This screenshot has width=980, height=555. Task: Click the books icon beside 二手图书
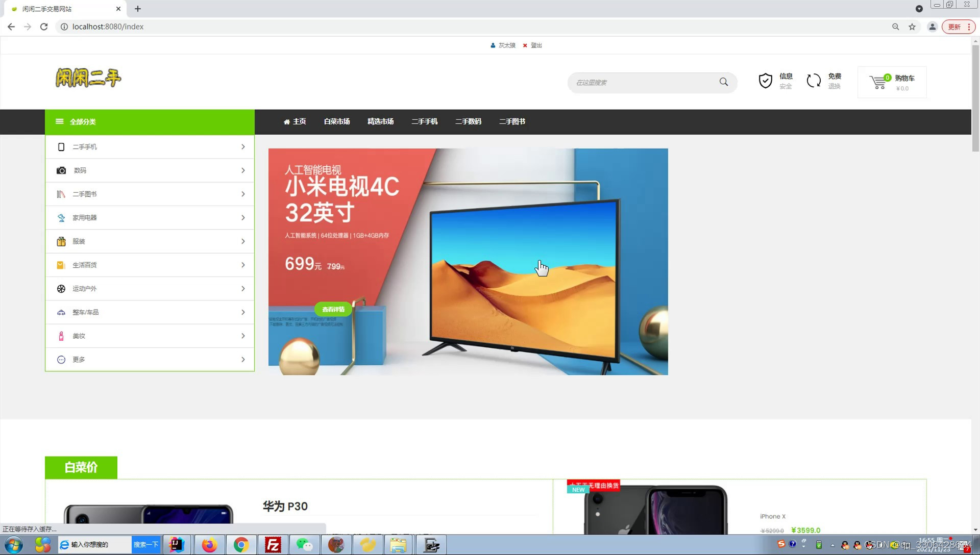pyautogui.click(x=61, y=194)
